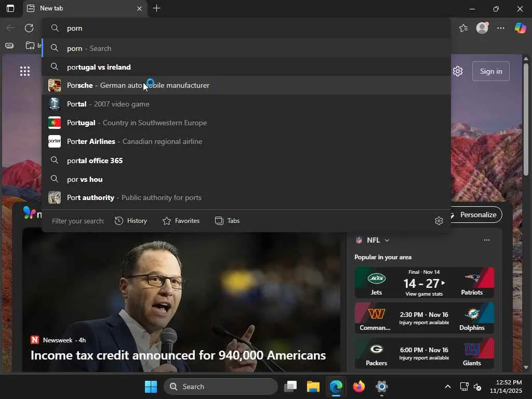Click the network status tray icon

click(464, 387)
